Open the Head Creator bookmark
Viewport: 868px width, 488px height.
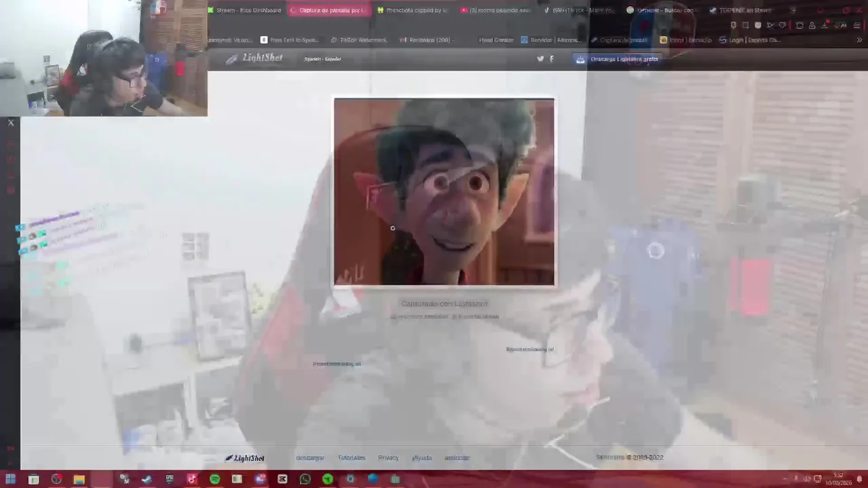496,40
